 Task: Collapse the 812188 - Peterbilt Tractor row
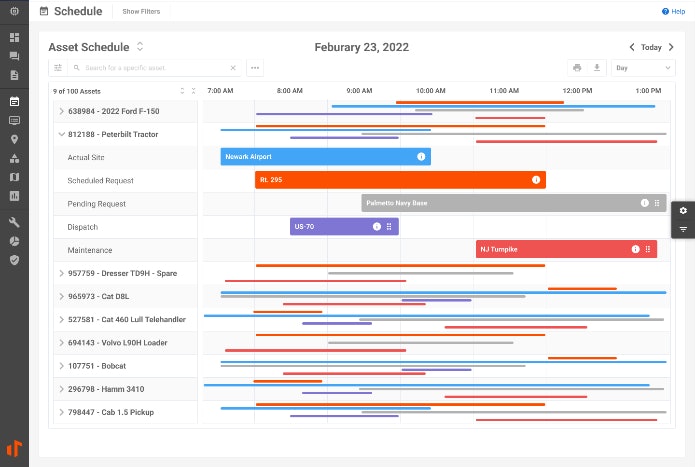click(61, 134)
